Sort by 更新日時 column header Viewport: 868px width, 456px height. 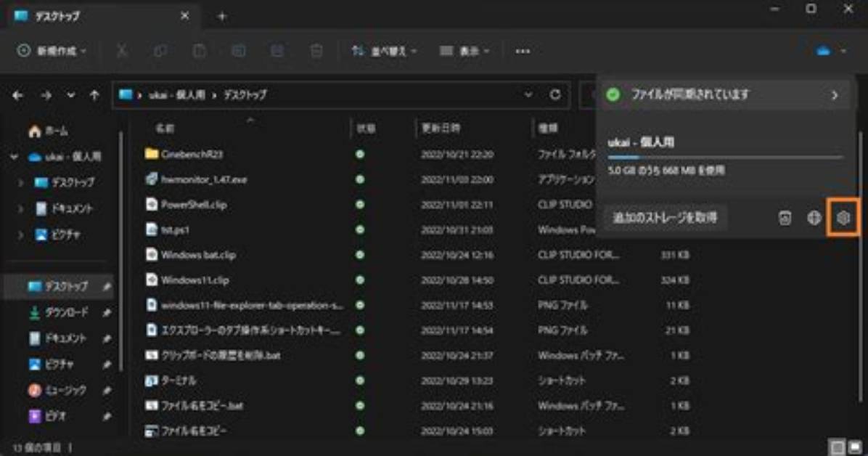(441, 128)
